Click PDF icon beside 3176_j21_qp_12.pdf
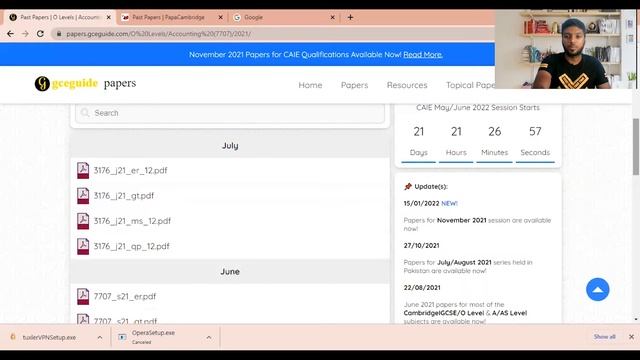640x360 pixels. pyautogui.click(x=83, y=247)
